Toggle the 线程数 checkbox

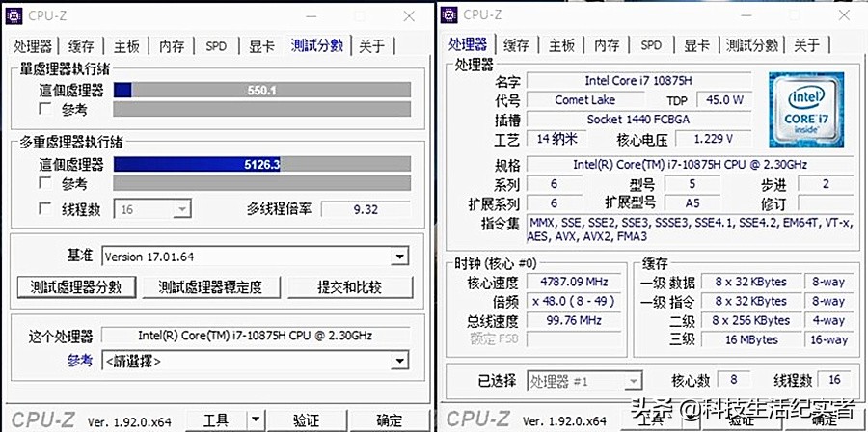(x=46, y=208)
